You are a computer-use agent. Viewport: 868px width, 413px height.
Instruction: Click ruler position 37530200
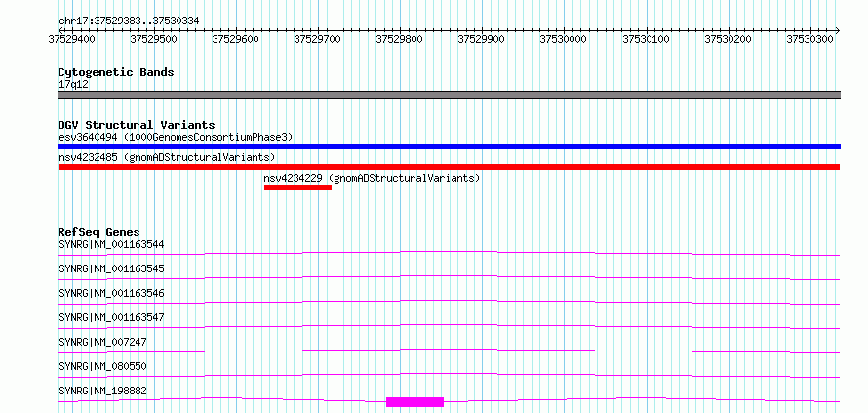click(x=728, y=39)
